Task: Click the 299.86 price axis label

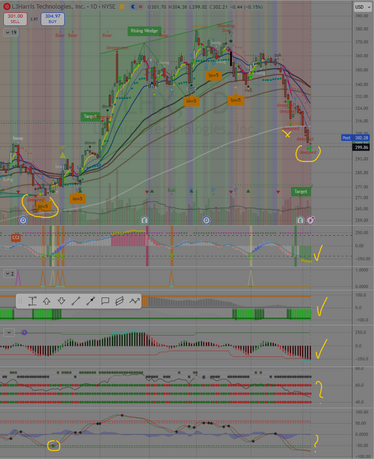Action: coord(361,147)
